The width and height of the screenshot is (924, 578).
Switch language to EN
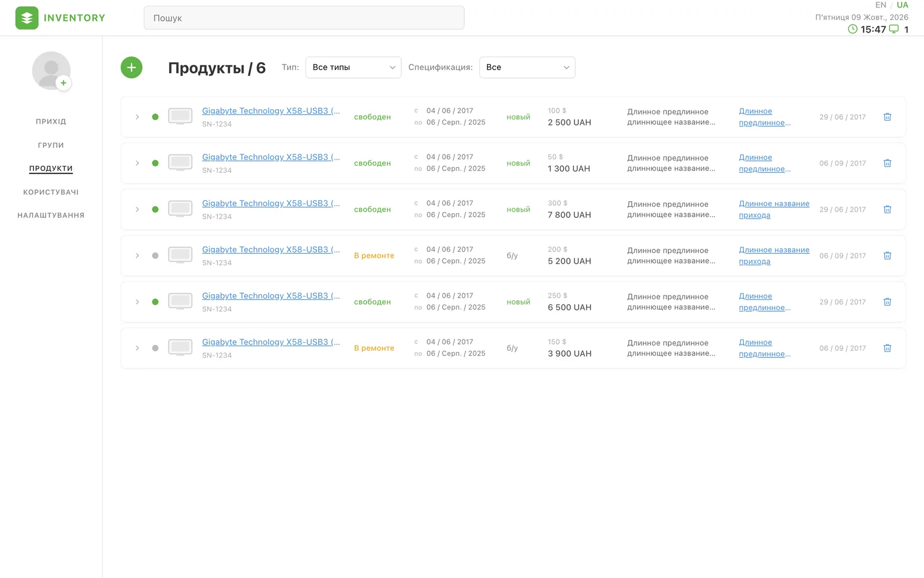[881, 5]
